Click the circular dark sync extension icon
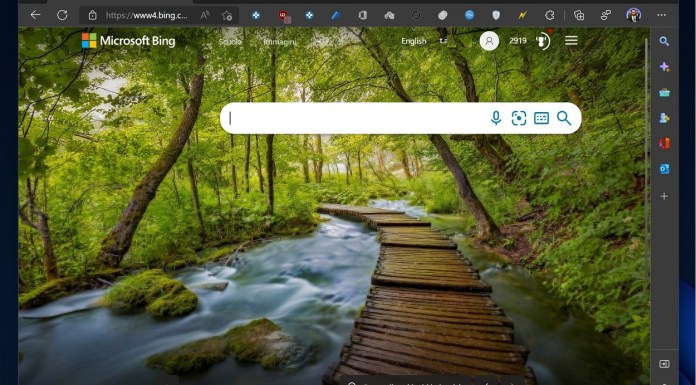 click(416, 16)
